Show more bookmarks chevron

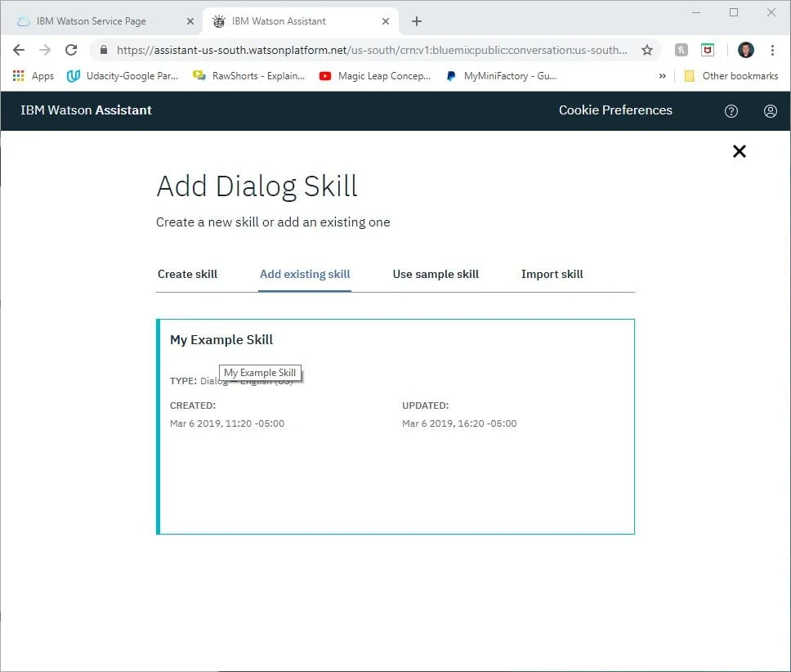[663, 76]
